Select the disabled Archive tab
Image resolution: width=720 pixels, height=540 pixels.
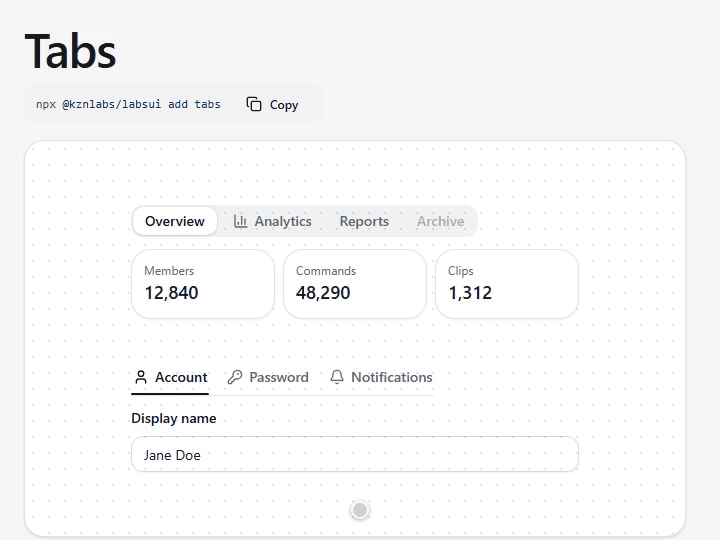[x=440, y=221]
